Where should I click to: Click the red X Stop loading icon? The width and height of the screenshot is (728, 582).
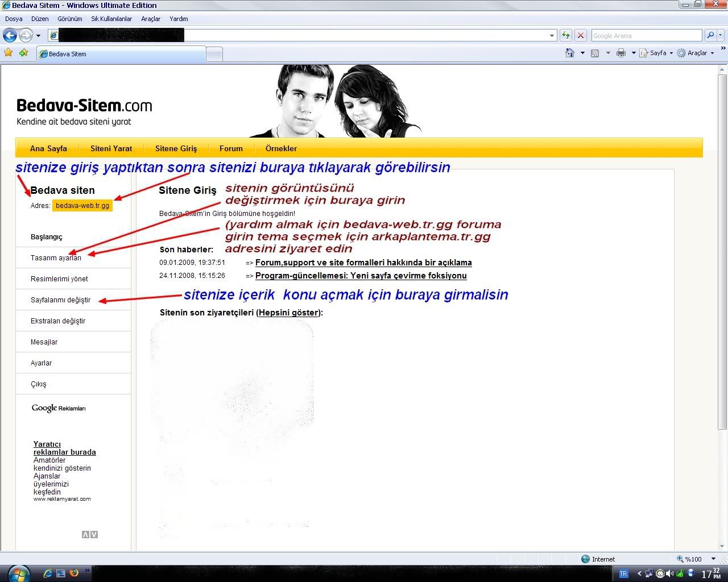(x=580, y=35)
